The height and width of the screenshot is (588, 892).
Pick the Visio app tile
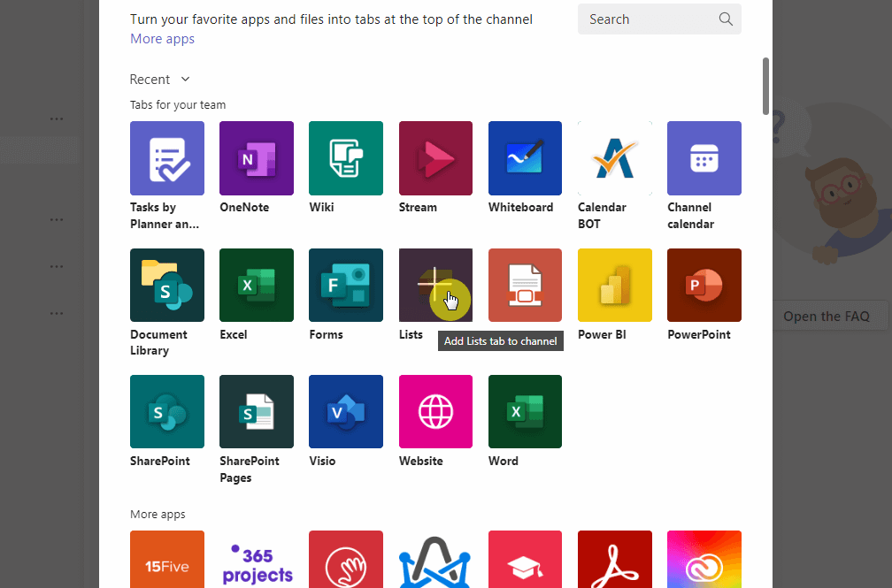pos(346,412)
